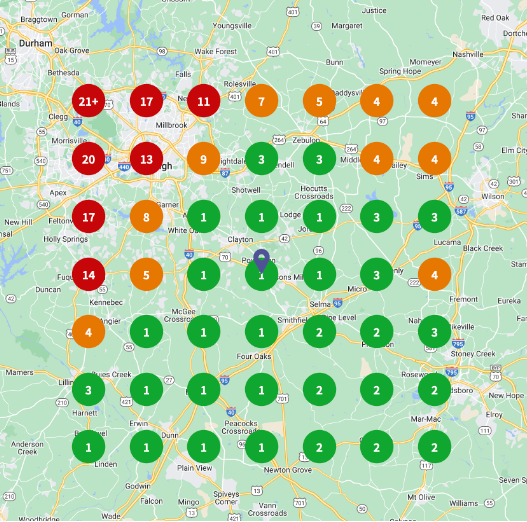Click the red 21+ rank marker
This screenshot has width=527, height=522.
pos(88,101)
